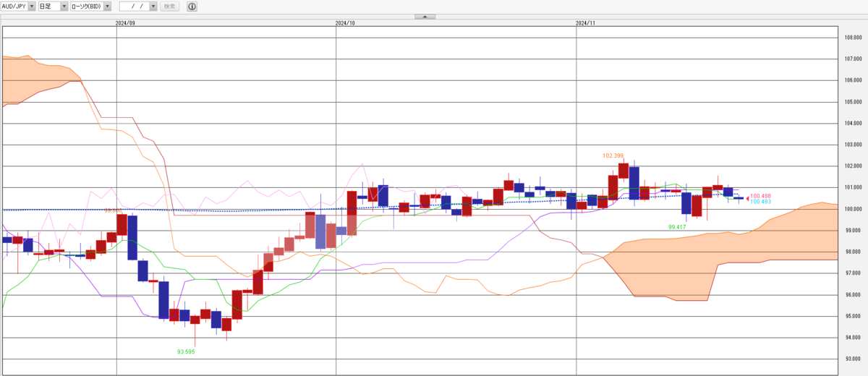Image resolution: width=868 pixels, height=376 pixels.
Task: Click the red current price arrow marker
Action: click(747, 197)
